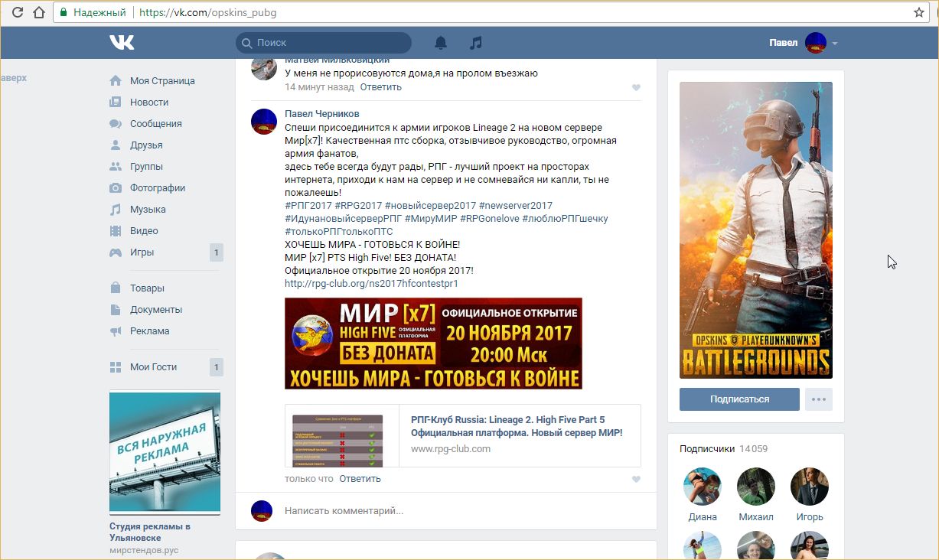The width and height of the screenshot is (939, 560).
Task: Select Мои Гости in the sidebar
Action: [153, 367]
